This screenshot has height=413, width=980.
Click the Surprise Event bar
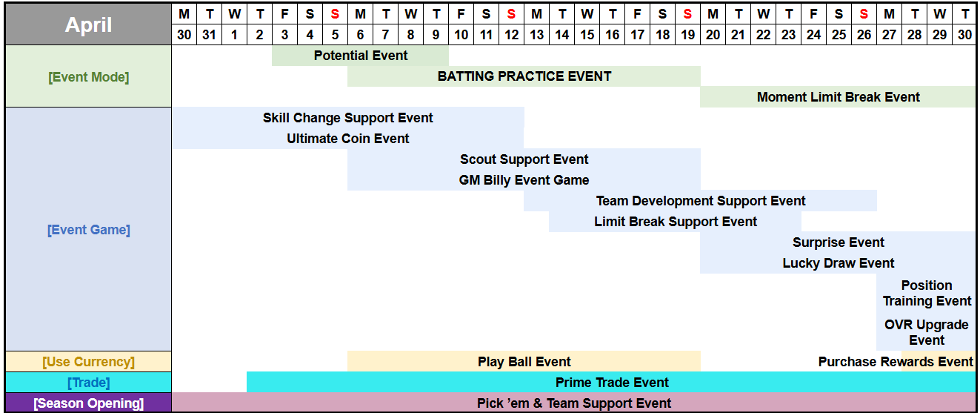tap(838, 242)
